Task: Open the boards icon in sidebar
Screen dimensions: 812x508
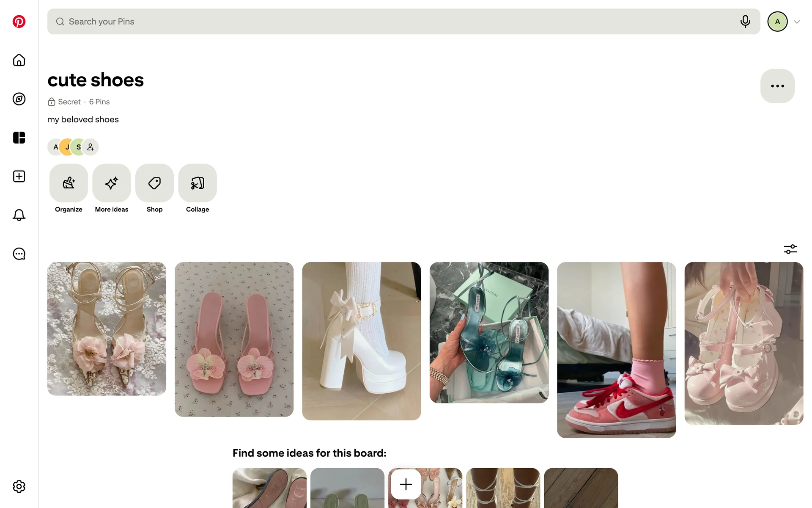Action: (x=19, y=138)
